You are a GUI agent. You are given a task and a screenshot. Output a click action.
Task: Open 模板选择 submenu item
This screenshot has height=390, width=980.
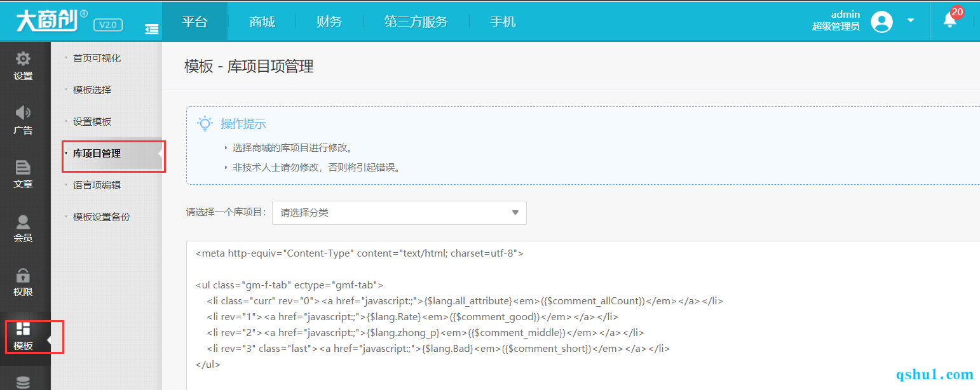click(92, 90)
